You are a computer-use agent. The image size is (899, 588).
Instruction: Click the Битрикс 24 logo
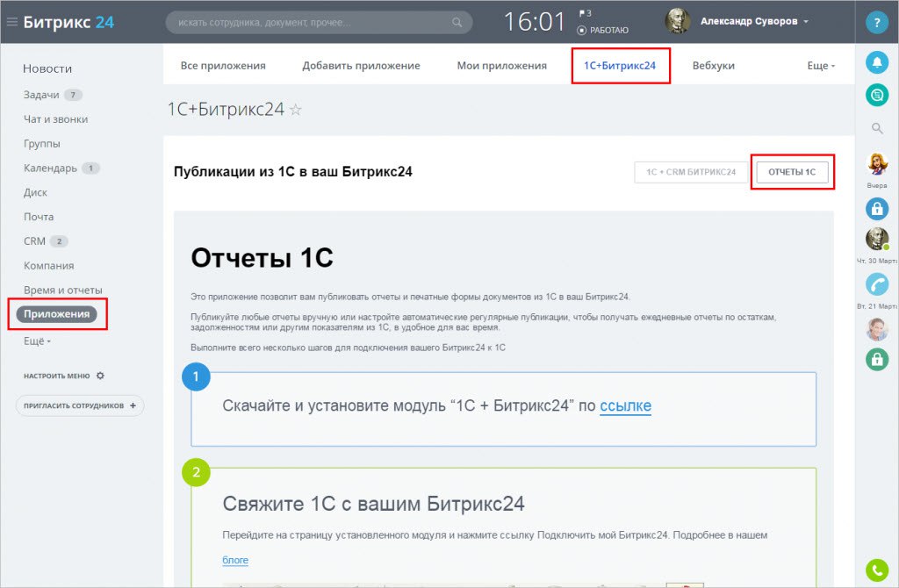click(x=68, y=22)
